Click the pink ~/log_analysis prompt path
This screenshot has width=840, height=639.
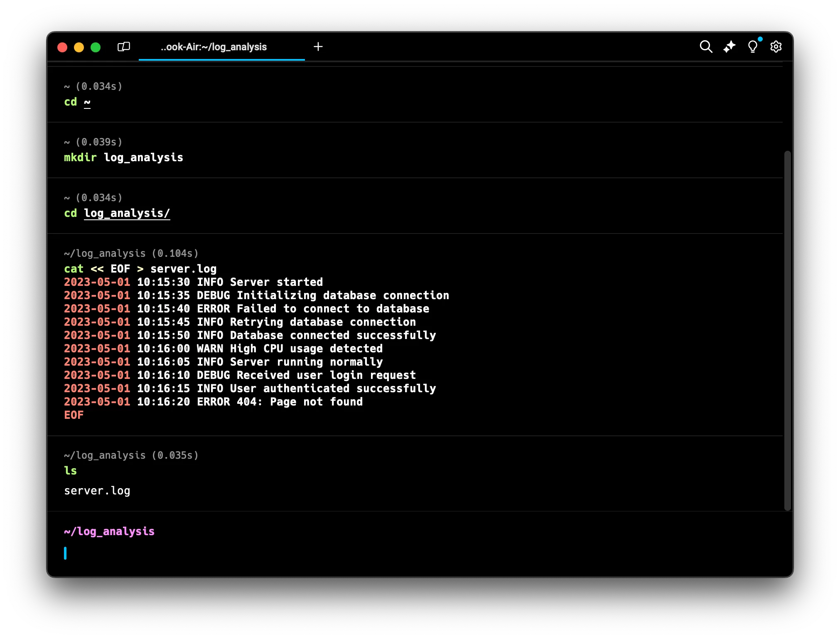pos(109,531)
